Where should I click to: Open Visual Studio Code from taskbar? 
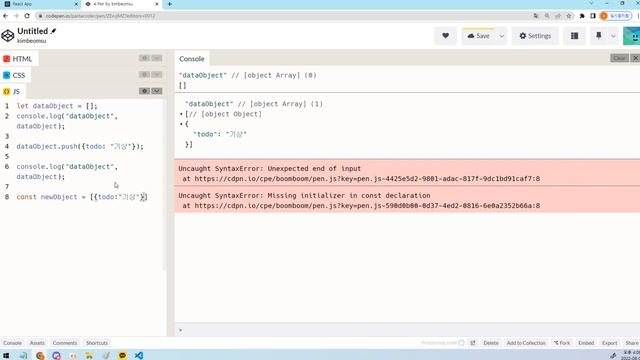coord(139,356)
